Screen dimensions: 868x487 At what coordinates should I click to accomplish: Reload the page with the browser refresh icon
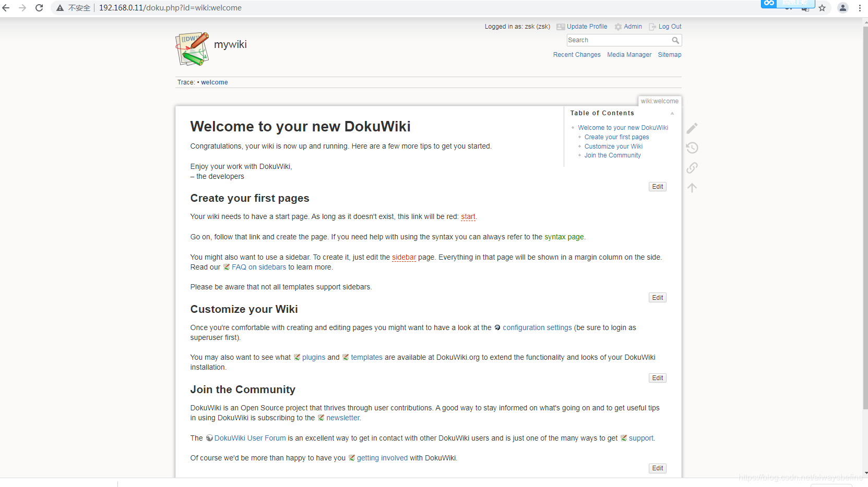(39, 8)
